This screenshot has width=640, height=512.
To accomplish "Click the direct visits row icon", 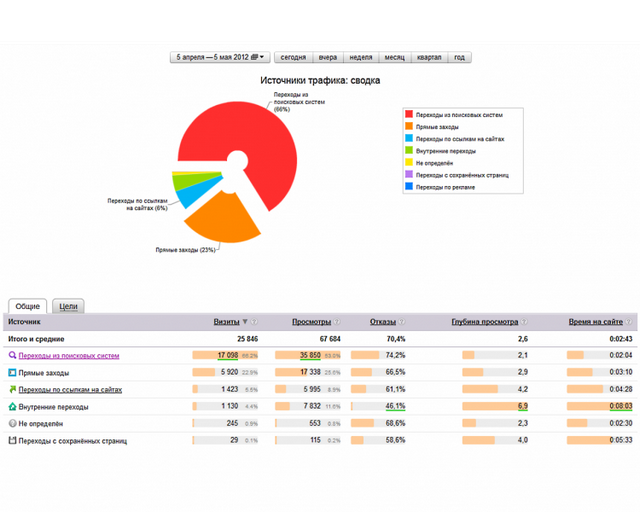I will (13, 372).
